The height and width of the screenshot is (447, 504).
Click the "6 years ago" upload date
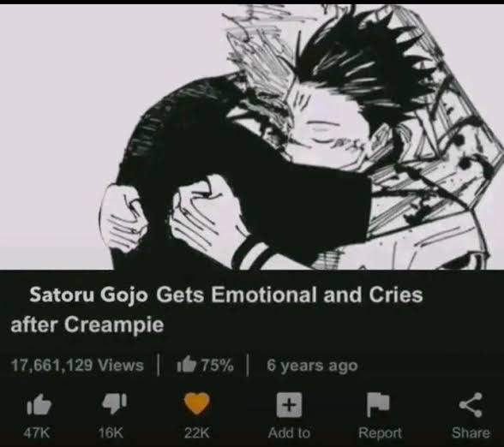pos(312,366)
